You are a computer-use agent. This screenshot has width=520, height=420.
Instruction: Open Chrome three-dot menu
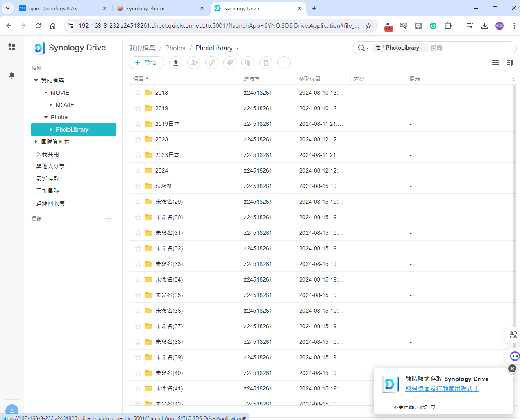pos(514,26)
